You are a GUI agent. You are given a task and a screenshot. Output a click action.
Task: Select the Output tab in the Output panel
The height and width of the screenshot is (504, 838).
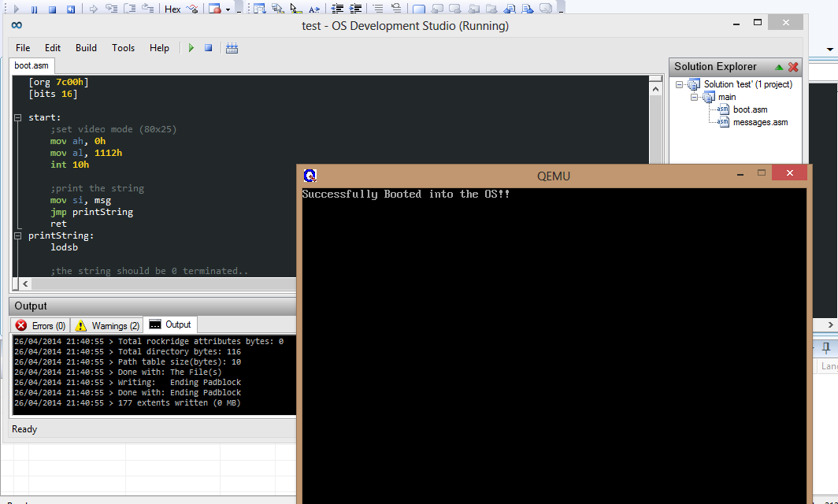click(170, 324)
